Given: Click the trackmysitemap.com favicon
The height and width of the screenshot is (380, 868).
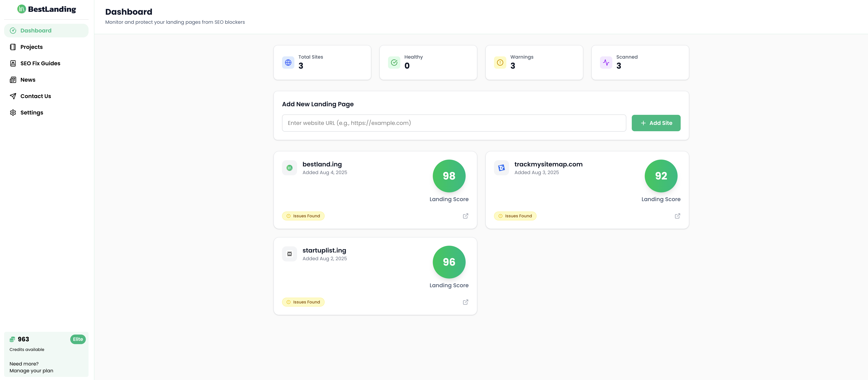Looking at the screenshot, I should click(501, 168).
